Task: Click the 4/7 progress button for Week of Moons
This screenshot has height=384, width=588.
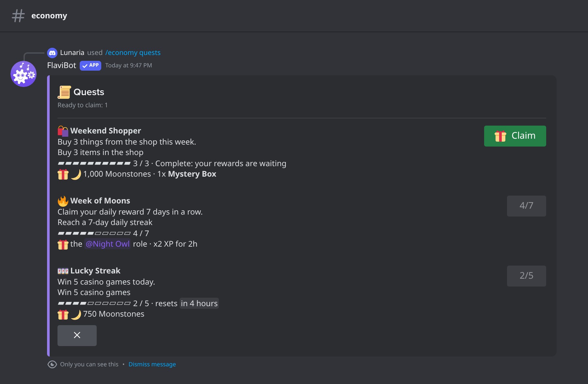Action: point(527,206)
